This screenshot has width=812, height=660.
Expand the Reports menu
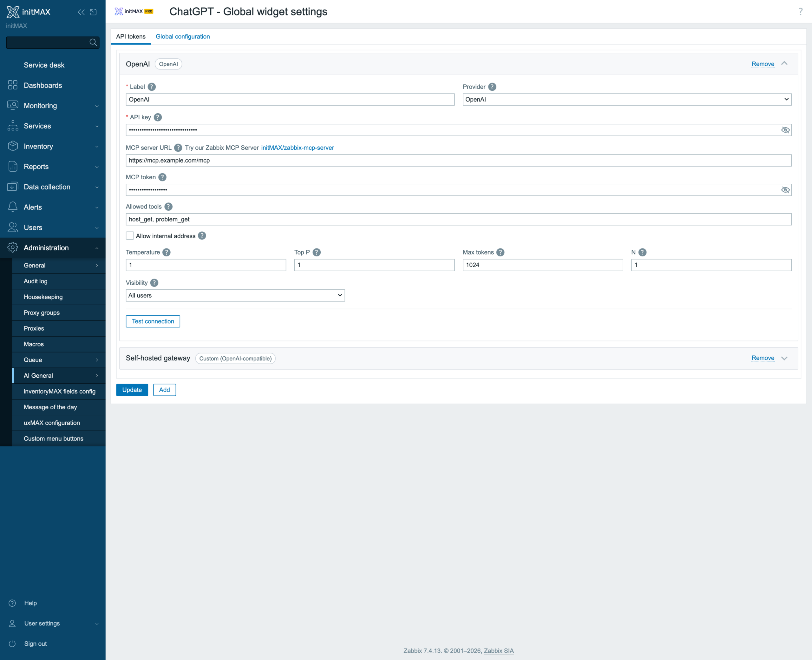pyautogui.click(x=53, y=167)
